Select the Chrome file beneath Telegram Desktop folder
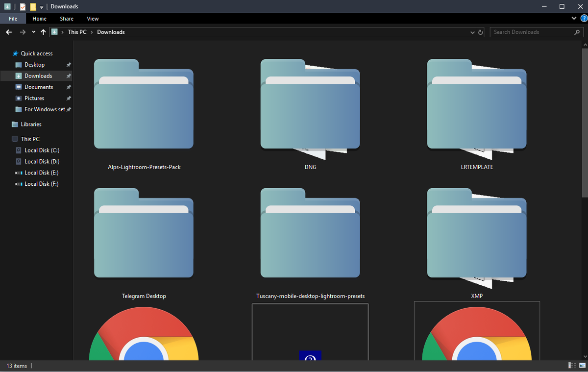 (x=144, y=333)
